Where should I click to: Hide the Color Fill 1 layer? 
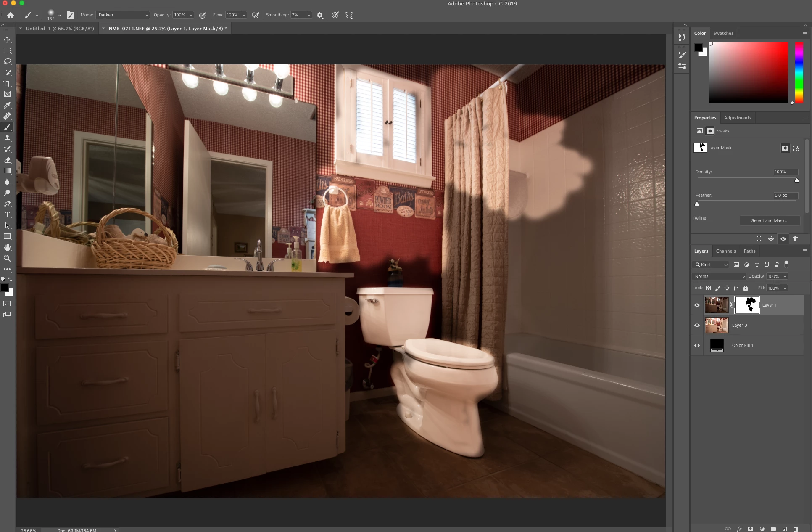[x=697, y=345]
